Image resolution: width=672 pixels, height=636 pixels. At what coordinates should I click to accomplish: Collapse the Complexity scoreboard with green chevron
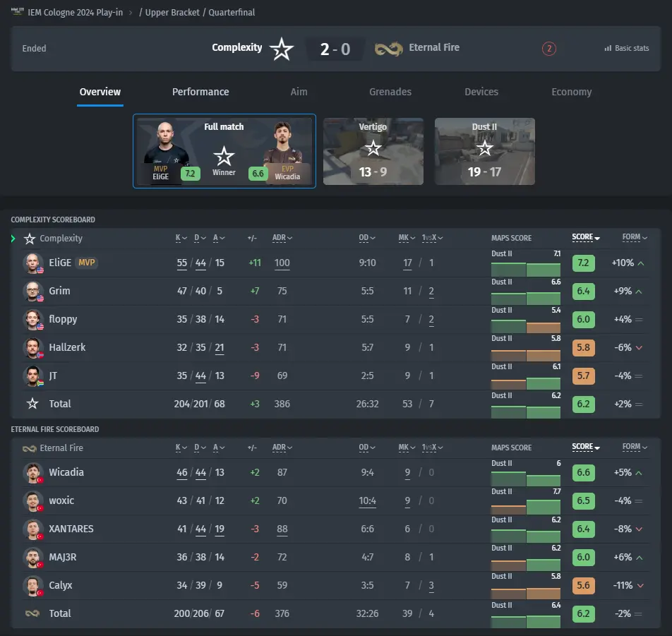[13, 239]
